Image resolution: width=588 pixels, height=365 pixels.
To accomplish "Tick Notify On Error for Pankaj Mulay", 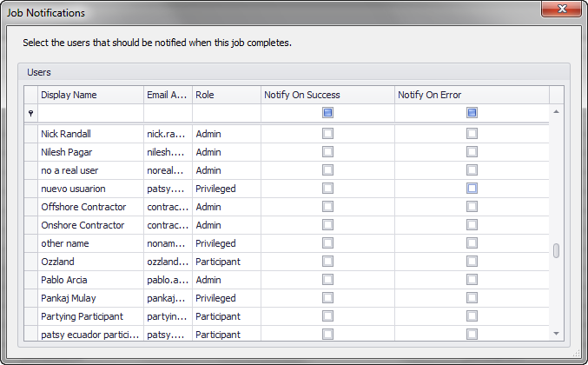I will coord(472,298).
